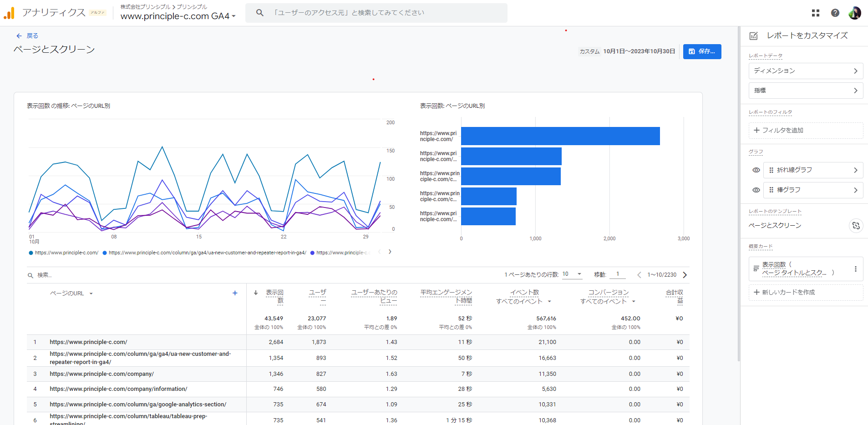
Task: Click the Google Analytics logo icon
Action: [9, 13]
